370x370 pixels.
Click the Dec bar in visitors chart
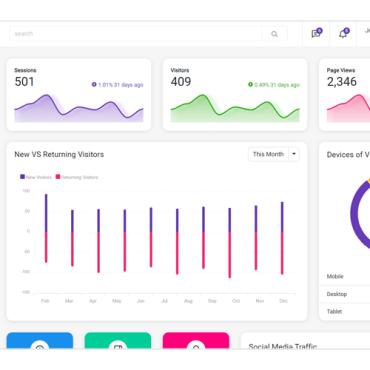point(282,238)
